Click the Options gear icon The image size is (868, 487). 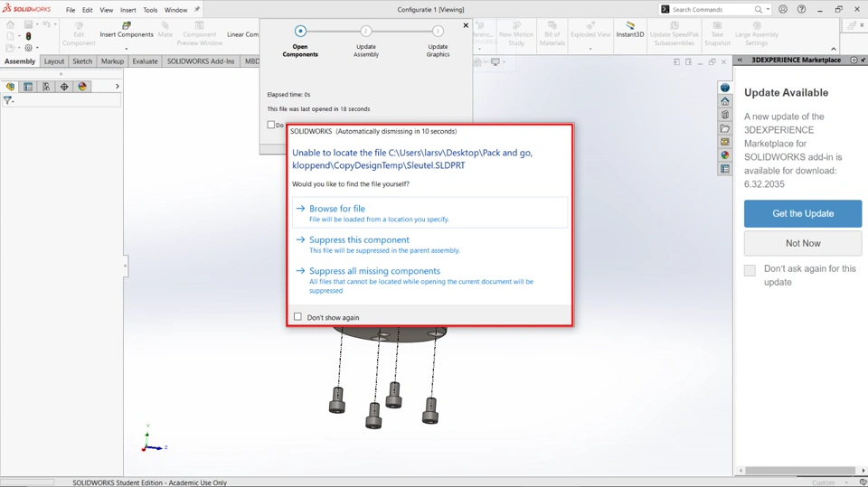click(x=28, y=48)
